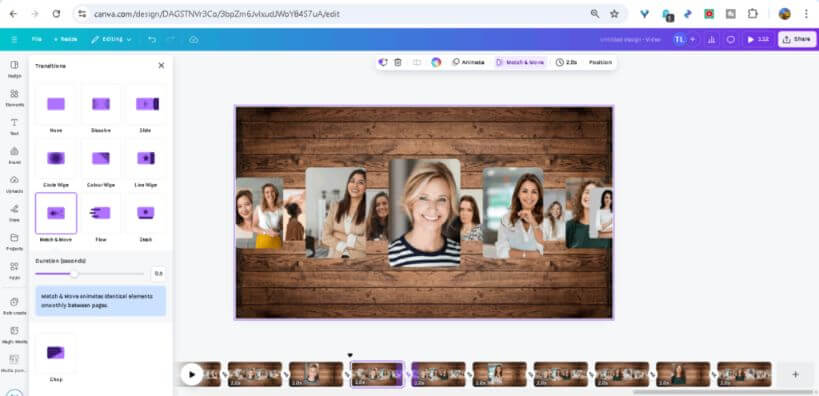Click the transition duration slider handle
Image resolution: width=819 pixels, height=396 pixels.
[x=74, y=273]
